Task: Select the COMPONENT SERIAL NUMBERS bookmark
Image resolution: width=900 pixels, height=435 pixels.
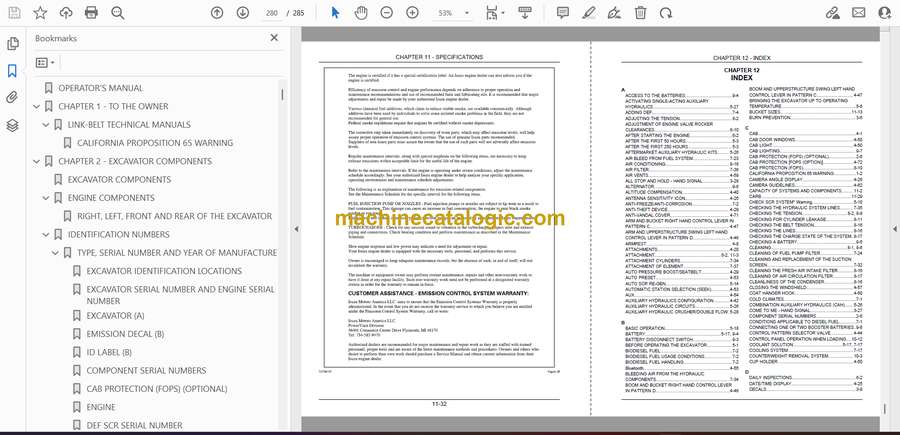Action: click(146, 371)
